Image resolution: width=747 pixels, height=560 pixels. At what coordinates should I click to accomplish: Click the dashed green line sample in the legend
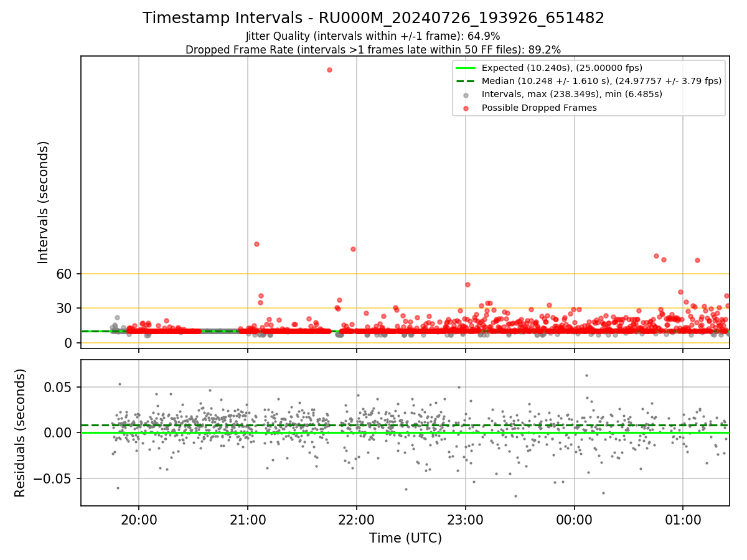(x=466, y=81)
